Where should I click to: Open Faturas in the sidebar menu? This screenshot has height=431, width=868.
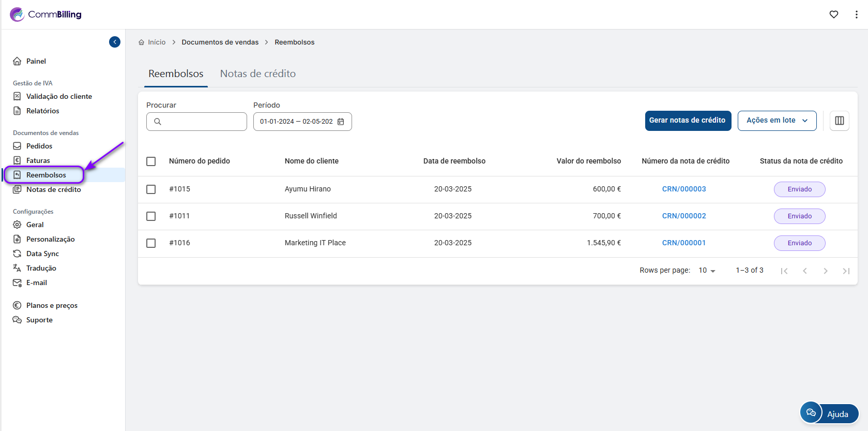click(38, 160)
